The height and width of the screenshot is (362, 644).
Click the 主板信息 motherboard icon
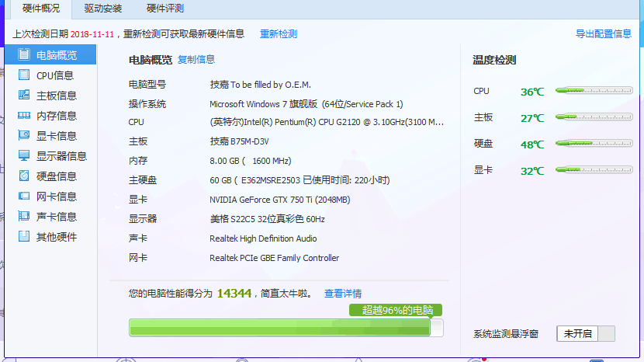click(24, 95)
